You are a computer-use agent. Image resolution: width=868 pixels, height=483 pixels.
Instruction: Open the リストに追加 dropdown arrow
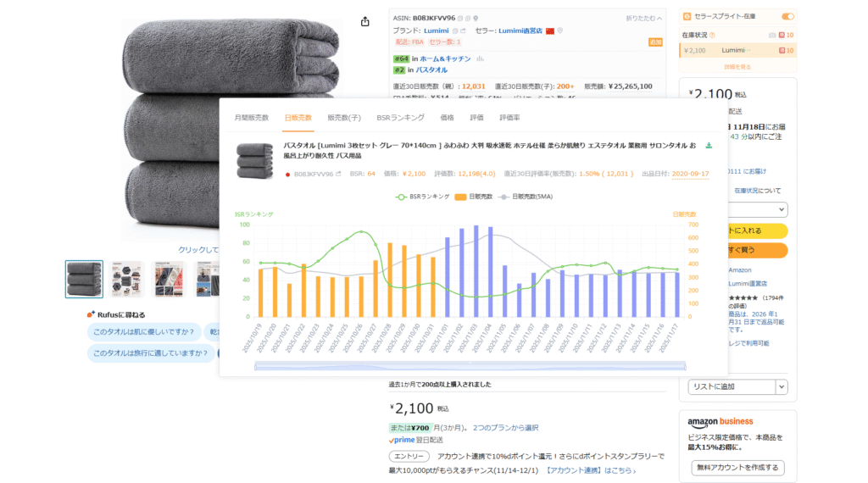coord(781,386)
